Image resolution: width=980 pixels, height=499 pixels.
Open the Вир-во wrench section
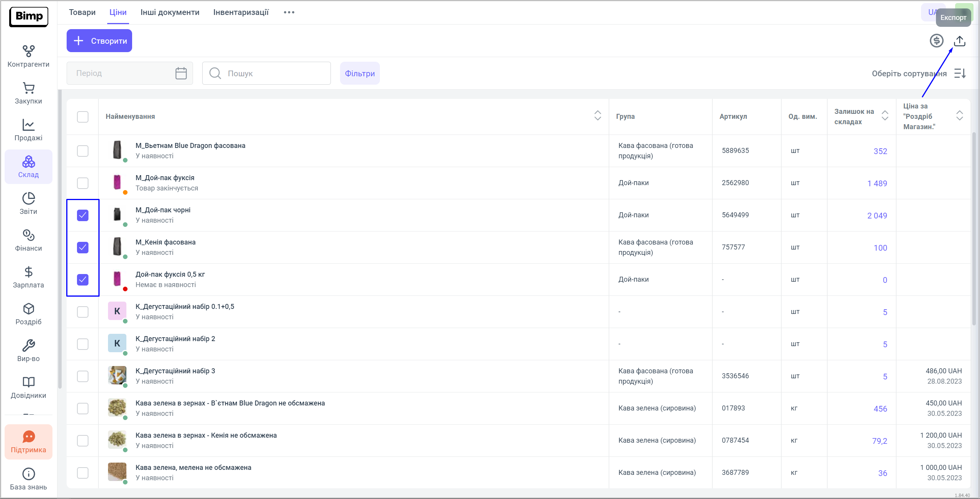click(x=28, y=351)
